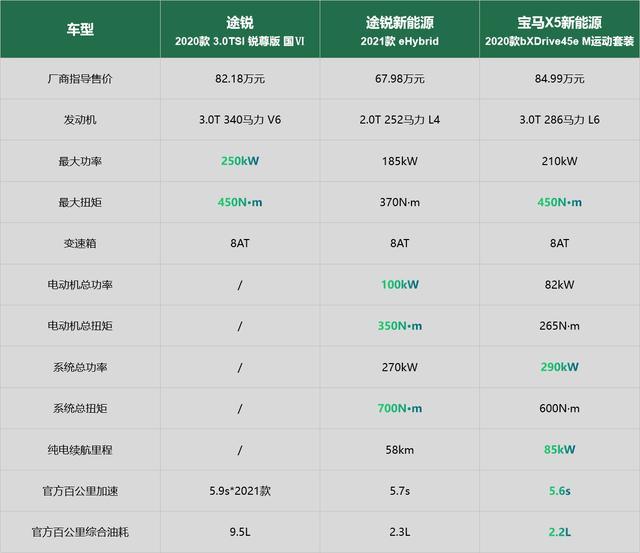Select the 宝马X5新能源 column header

(x=560, y=29)
